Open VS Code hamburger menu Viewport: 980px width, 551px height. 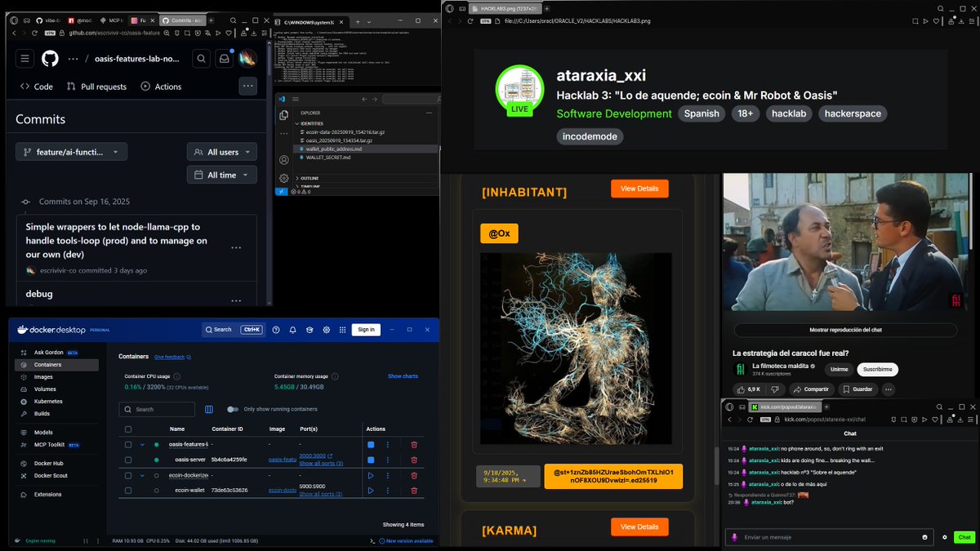pos(296,98)
